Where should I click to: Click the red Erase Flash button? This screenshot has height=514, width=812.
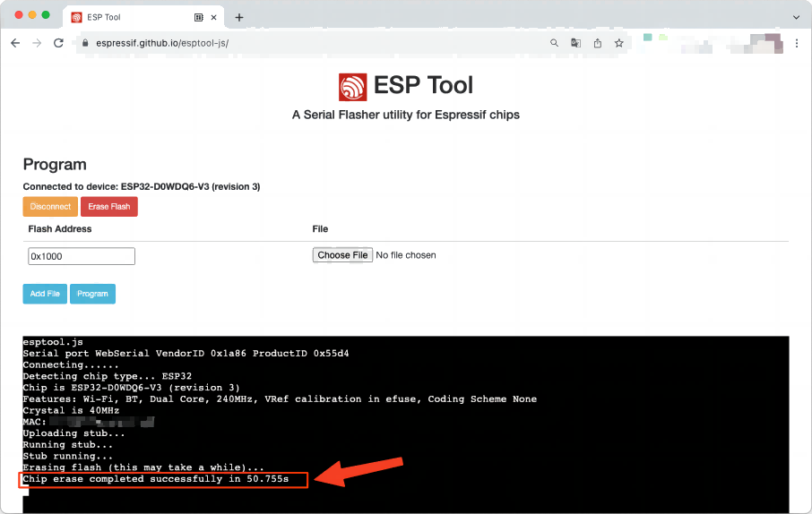(108, 207)
